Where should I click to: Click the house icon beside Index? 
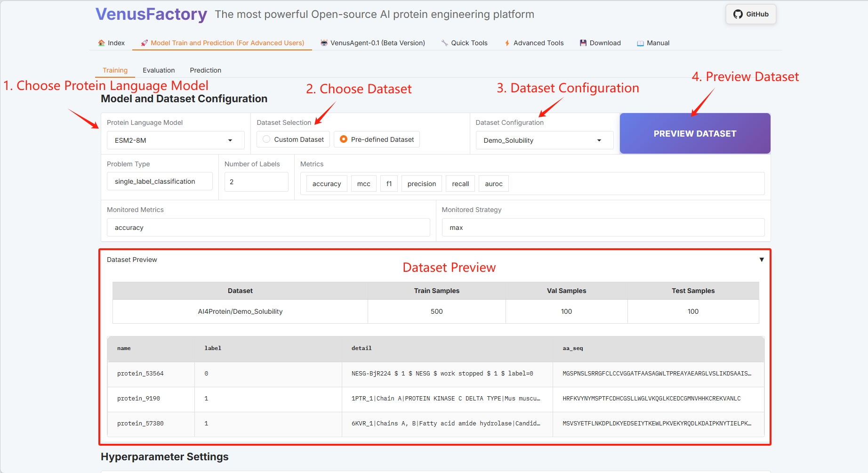click(101, 43)
